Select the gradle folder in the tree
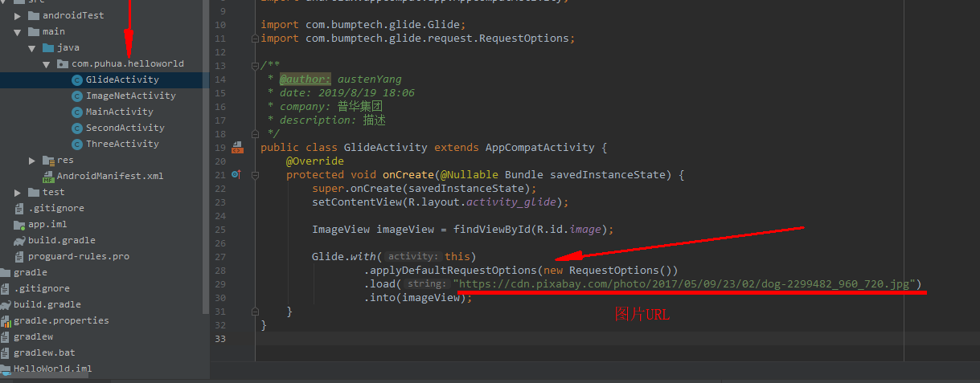Image resolution: width=980 pixels, height=383 pixels. (x=30, y=272)
